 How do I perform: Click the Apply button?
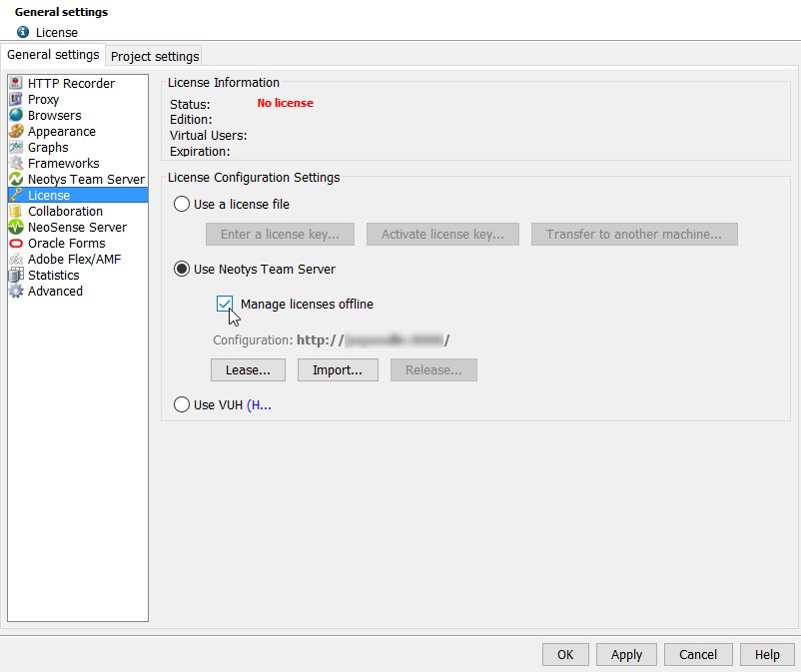click(x=626, y=655)
